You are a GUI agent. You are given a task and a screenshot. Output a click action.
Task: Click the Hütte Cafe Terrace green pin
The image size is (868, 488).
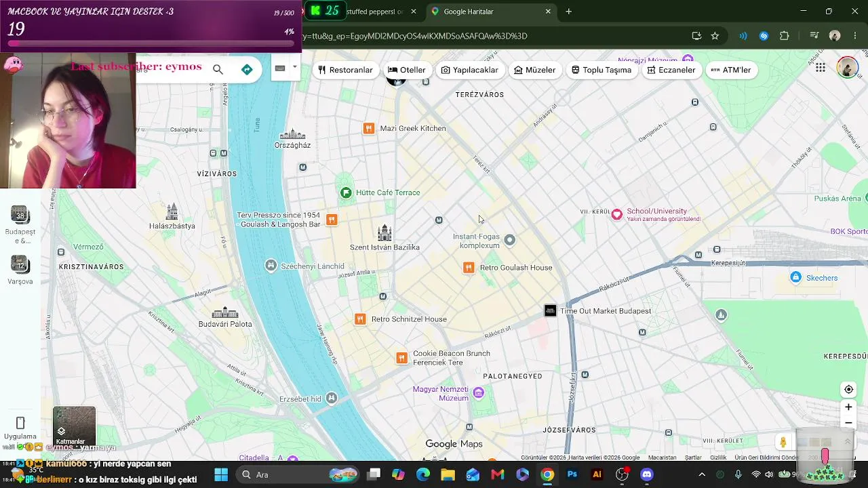click(346, 192)
